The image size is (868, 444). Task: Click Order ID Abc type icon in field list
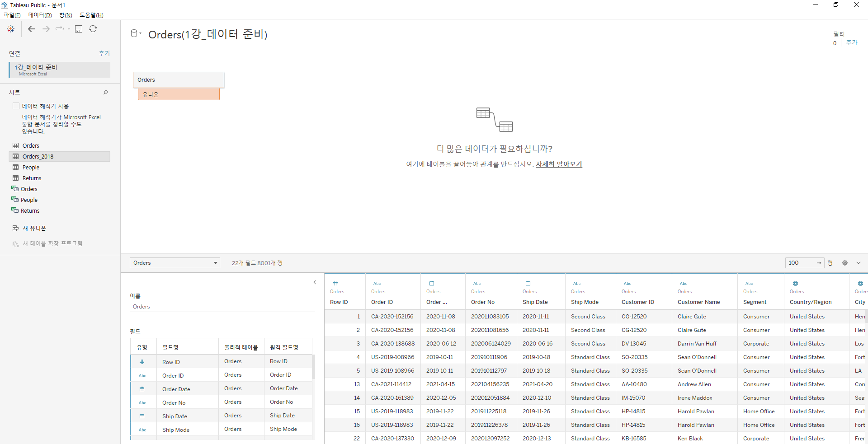(x=142, y=376)
